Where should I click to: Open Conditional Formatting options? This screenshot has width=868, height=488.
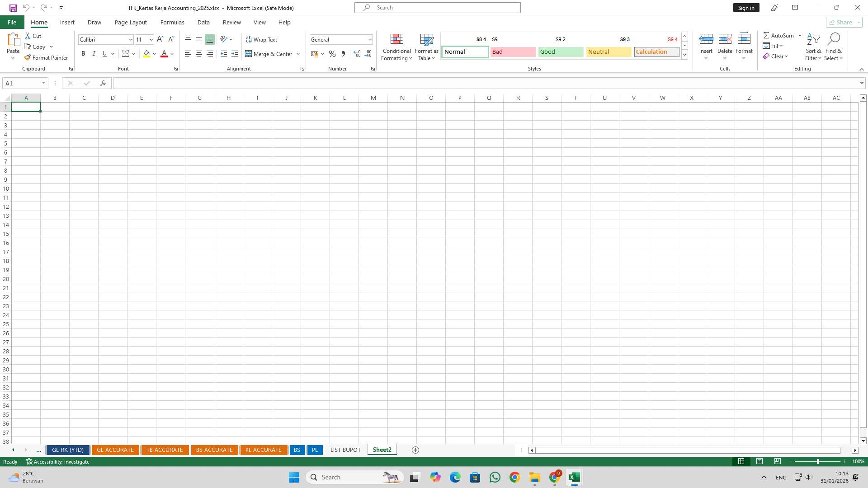pyautogui.click(x=396, y=47)
